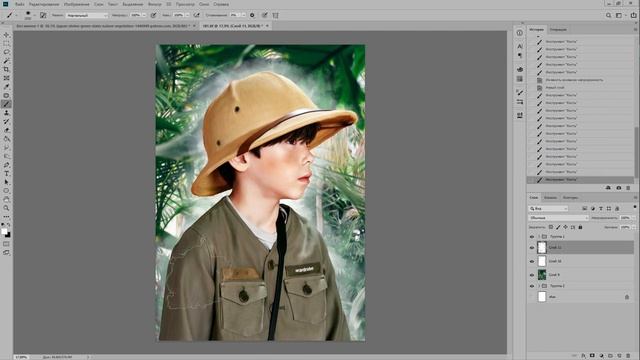Open the brush blend mode dropdown
This screenshot has width=640, height=360.
point(87,15)
